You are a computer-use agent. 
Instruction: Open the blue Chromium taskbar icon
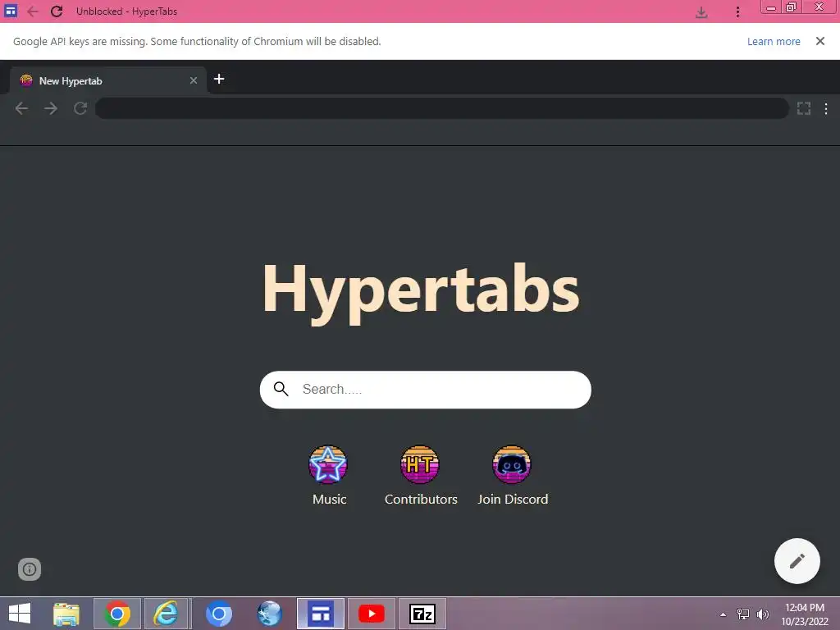click(x=218, y=614)
